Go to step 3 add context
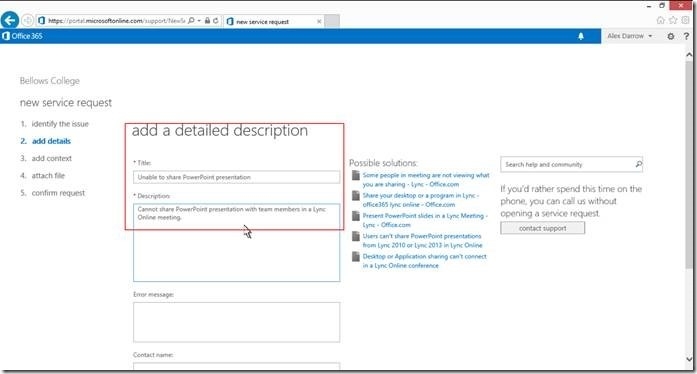The image size is (697, 374). pos(46,158)
